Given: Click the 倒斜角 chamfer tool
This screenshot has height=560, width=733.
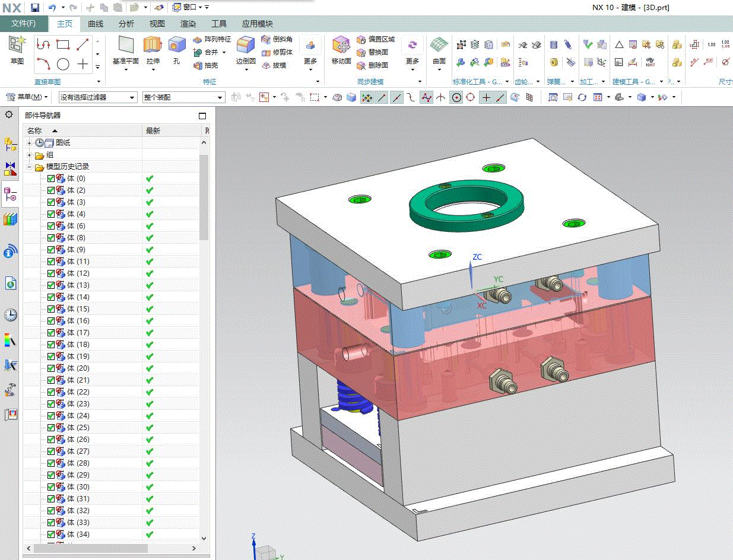Looking at the screenshot, I should 277,39.
